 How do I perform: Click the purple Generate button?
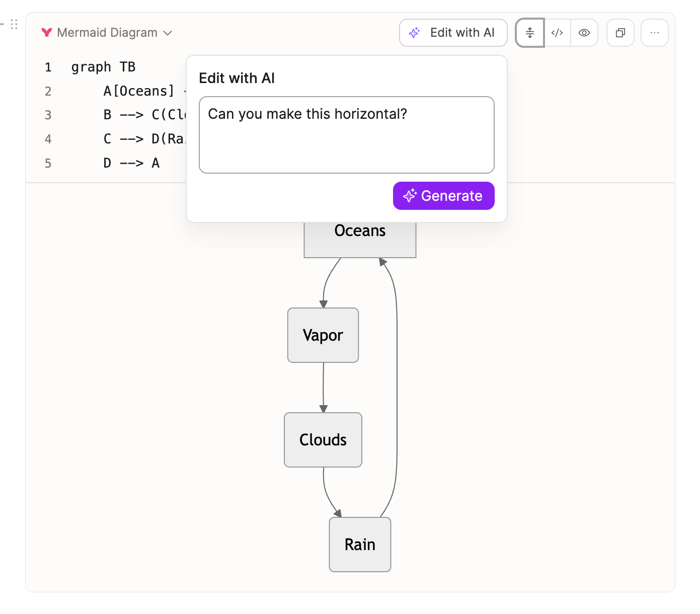click(x=443, y=196)
